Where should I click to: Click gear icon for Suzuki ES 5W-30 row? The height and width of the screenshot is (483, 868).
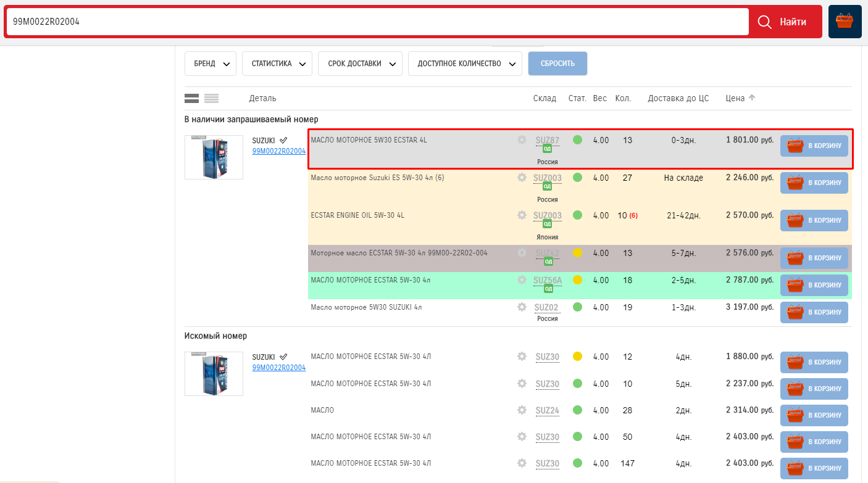522,178
